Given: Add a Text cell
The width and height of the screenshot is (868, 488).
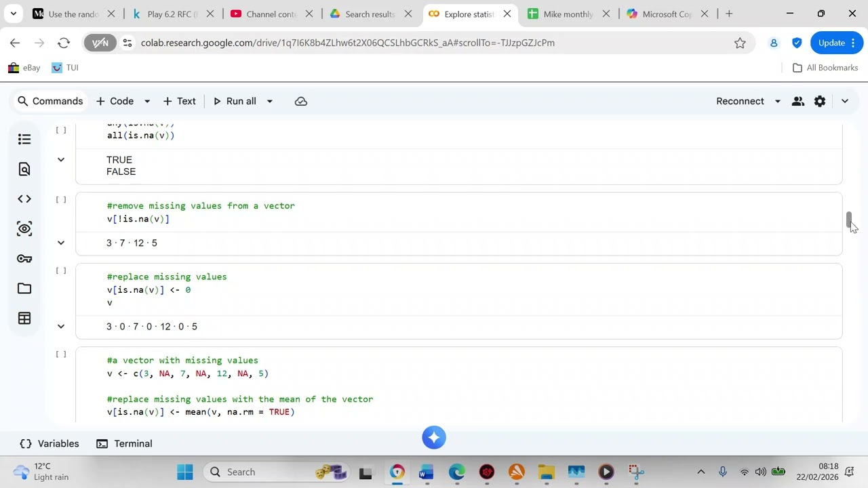Looking at the screenshot, I should [x=179, y=101].
